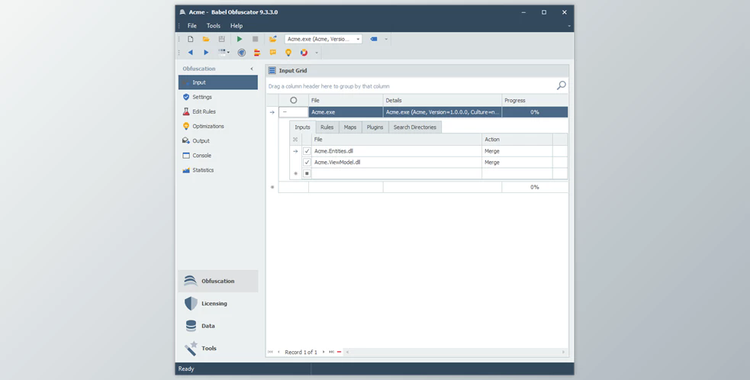Click the Input Grid menu icon
The height and width of the screenshot is (380, 750).
pyautogui.click(x=272, y=70)
